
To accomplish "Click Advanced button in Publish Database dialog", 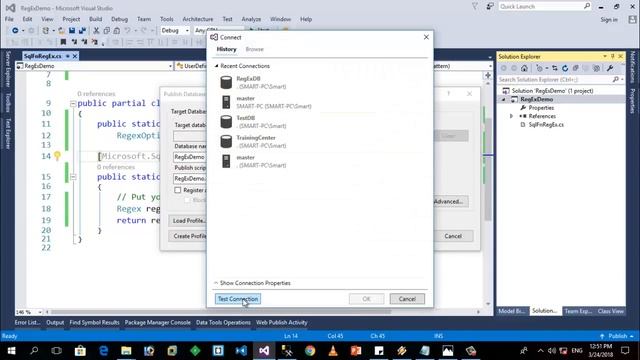I will pos(448,201).
